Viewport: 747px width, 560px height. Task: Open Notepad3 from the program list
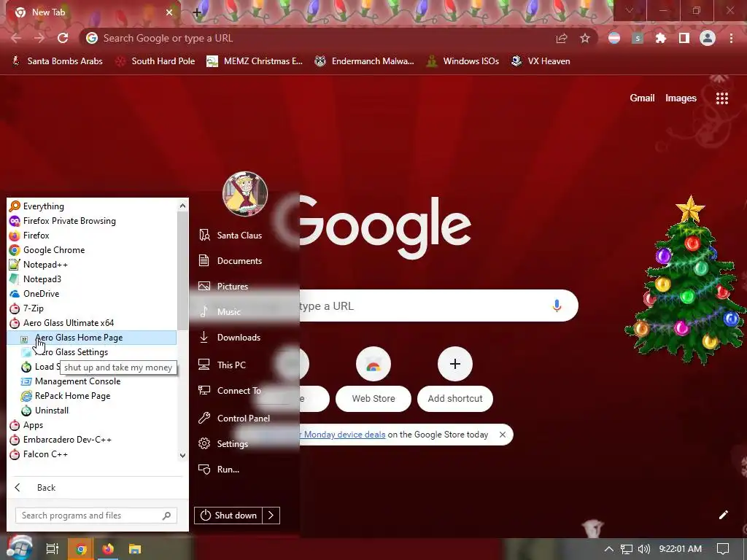[x=91, y=279]
